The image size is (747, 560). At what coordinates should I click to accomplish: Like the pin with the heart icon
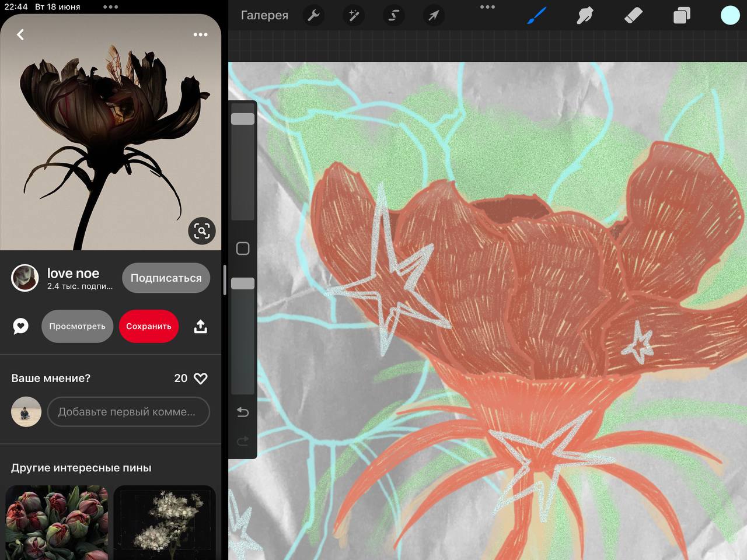click(200, 379)
